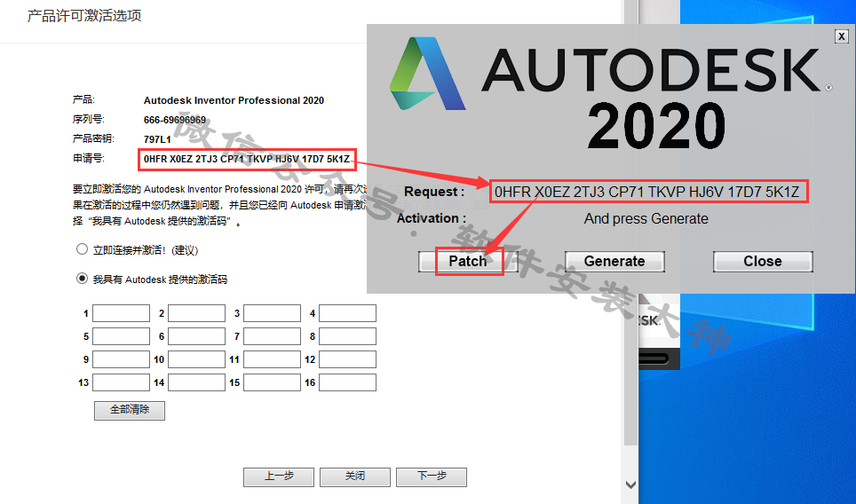The width and height of the screenshot is (856, 504).
Task: Click the Generate button in keygen
Action: click(x=614, y=261)
